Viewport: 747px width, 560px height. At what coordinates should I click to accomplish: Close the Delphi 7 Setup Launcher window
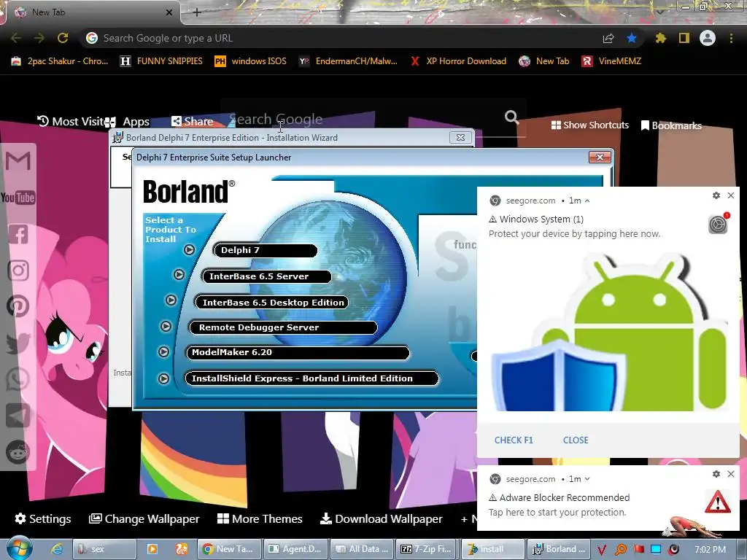[x=600, y=157]
